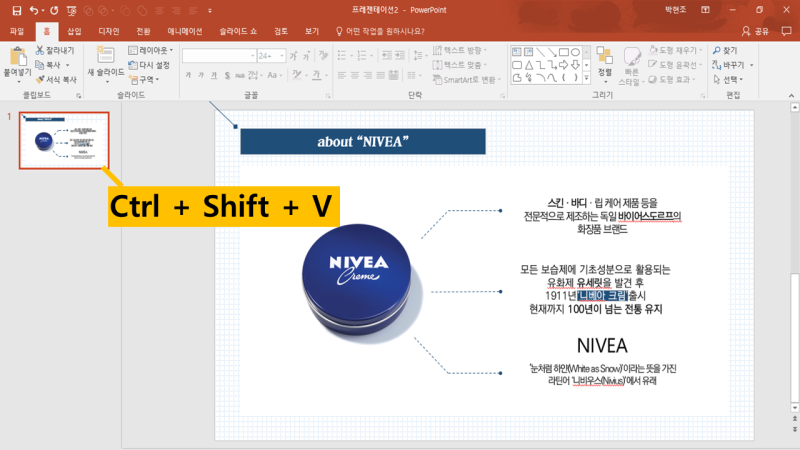This screenshot has width=800, height=450.
Task: Toggle text shadow S button
Action: click(227, 76)
